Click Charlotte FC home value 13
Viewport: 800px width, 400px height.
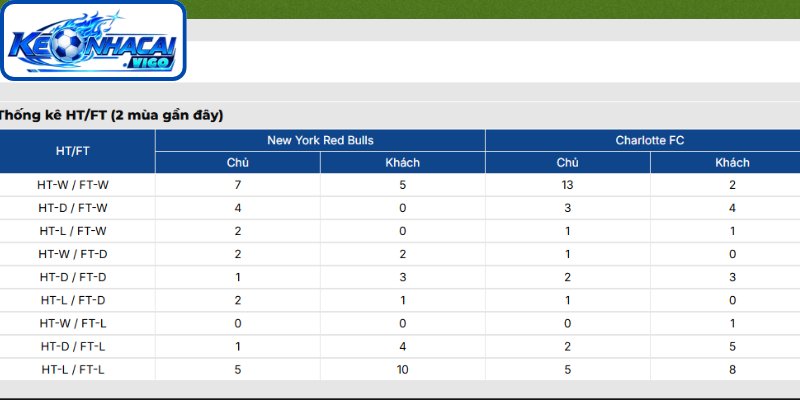click(x=567, y=185)
